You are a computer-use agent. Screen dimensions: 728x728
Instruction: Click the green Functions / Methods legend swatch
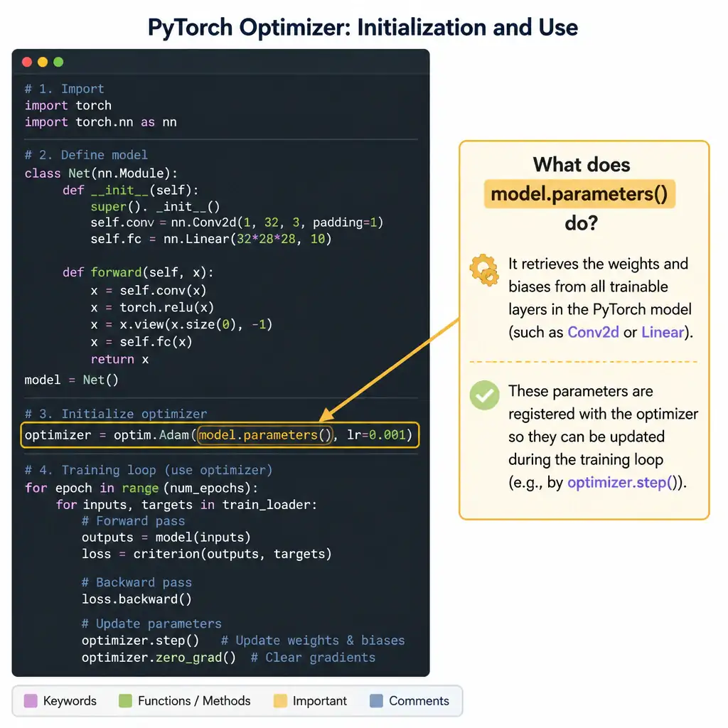[125, 700]
